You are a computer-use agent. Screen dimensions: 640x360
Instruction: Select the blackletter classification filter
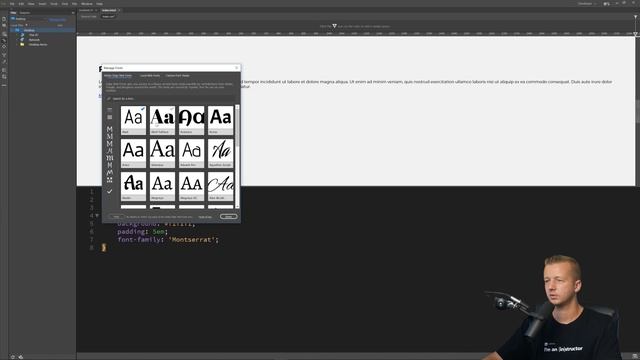pos(109,158)
